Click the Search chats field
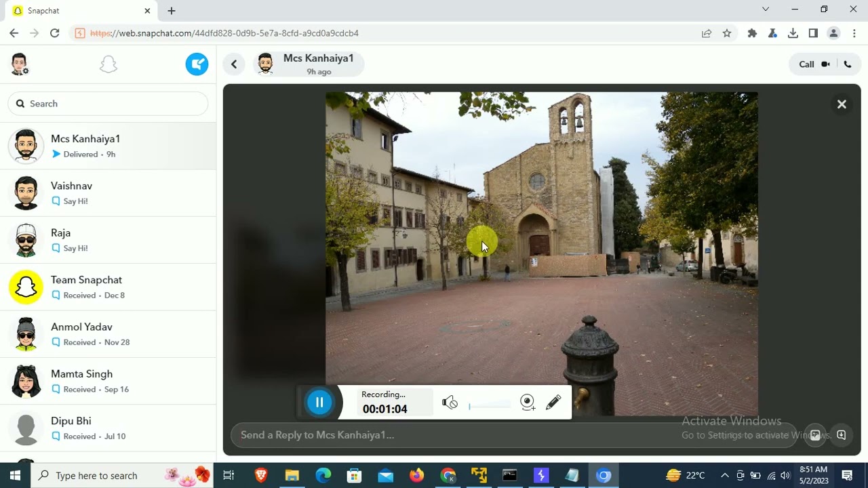The height and width of the screenshot is (488, 868). 108,104
